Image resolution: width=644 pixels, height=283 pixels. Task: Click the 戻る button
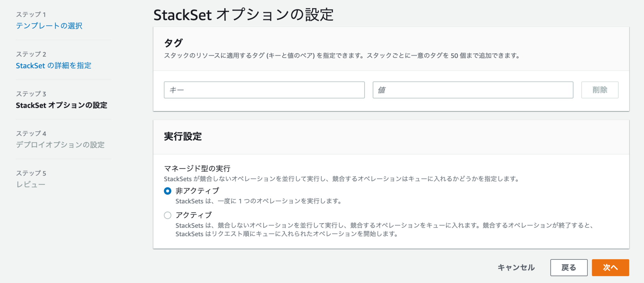point(569,268)
